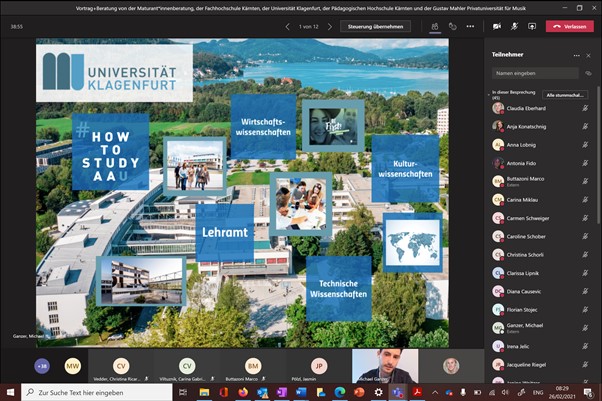The width and height of the screenshot is (602, 401).
Task: Open Firefox from taskbar
Action: coord(243,392)
